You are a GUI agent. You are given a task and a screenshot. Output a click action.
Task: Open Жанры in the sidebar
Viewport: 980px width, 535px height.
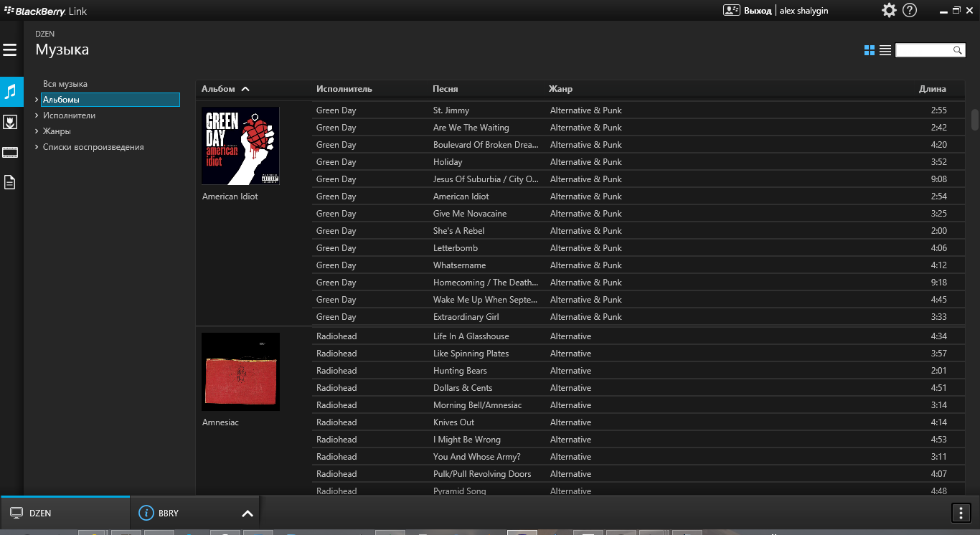[57, 131]
